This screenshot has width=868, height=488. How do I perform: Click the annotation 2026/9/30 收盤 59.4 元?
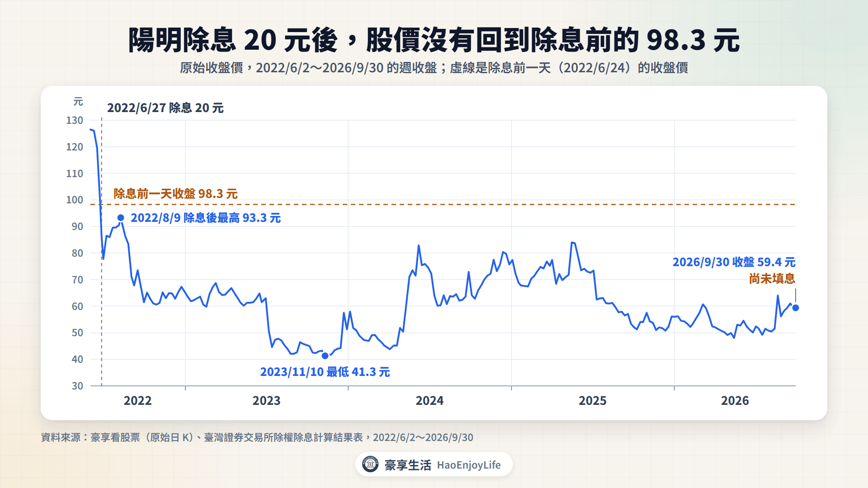(734, 262)
